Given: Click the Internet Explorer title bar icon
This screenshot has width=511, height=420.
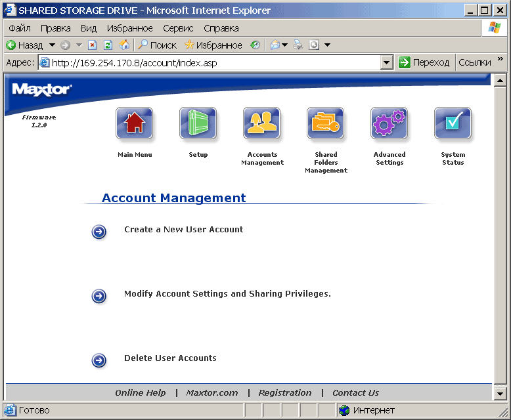Looking at the screenshot, I should [x=10, y=10].
